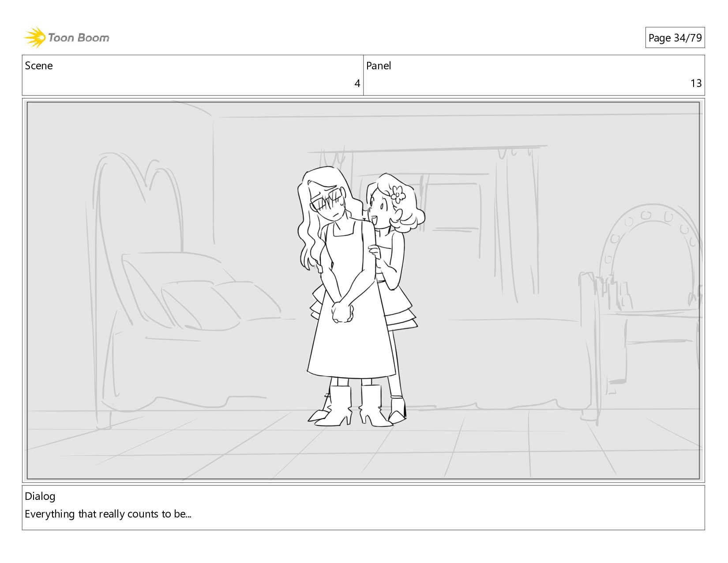Select the 'Panel' header label
The height and width of the screenshot is (563, 728).
(379, 66)
